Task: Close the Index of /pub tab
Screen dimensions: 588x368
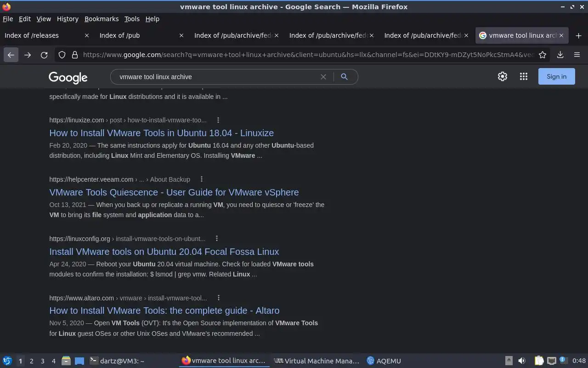Action: pos(181,35)
